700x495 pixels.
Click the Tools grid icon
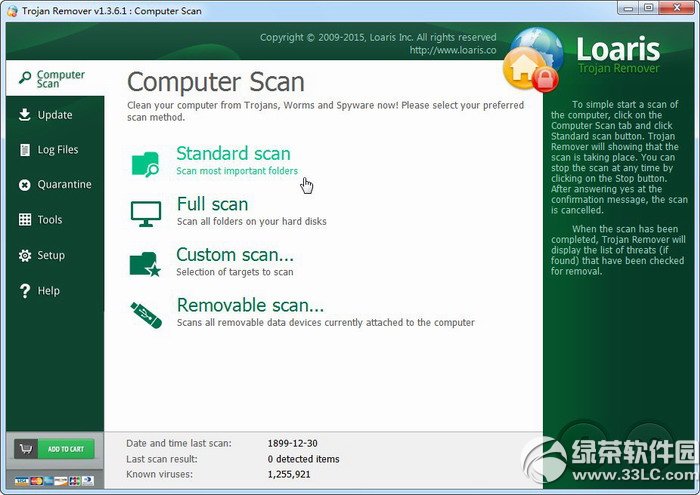(25, 219)
